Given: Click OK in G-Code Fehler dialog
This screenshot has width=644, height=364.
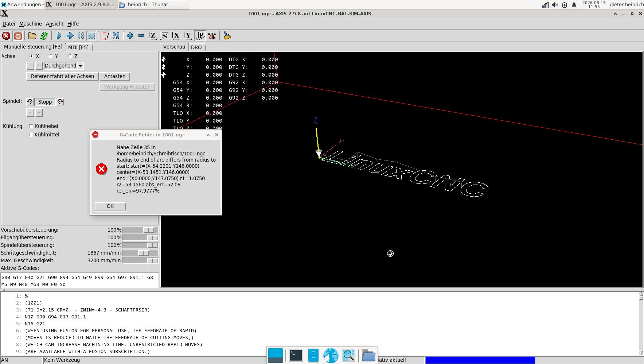Looking at the screenshot, I should tap(110, 206).
